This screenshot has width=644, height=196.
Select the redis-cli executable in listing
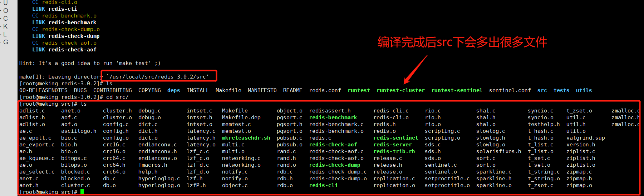pyautogui.click(x=323, y=185)
